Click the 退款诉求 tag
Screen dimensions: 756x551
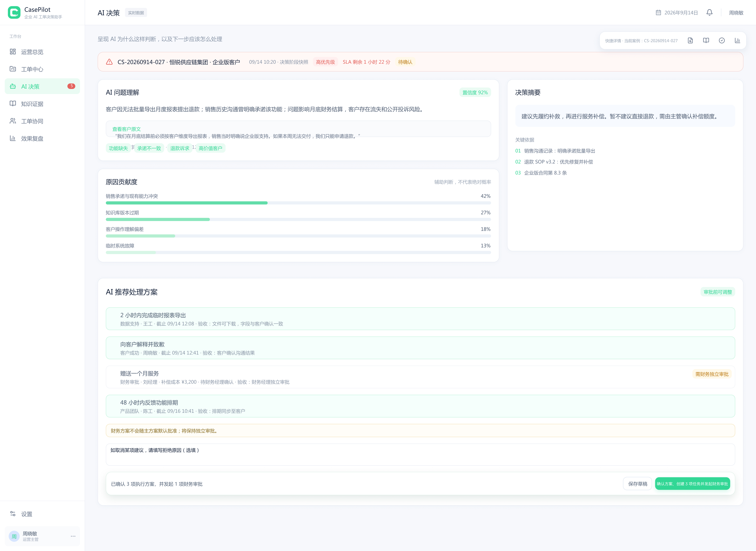point(180,148)
